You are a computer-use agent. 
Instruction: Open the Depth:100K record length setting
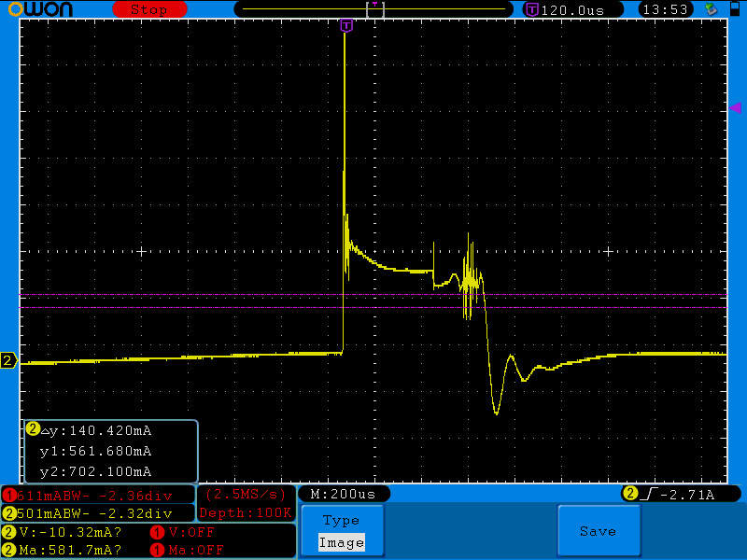tap(247, 512)
